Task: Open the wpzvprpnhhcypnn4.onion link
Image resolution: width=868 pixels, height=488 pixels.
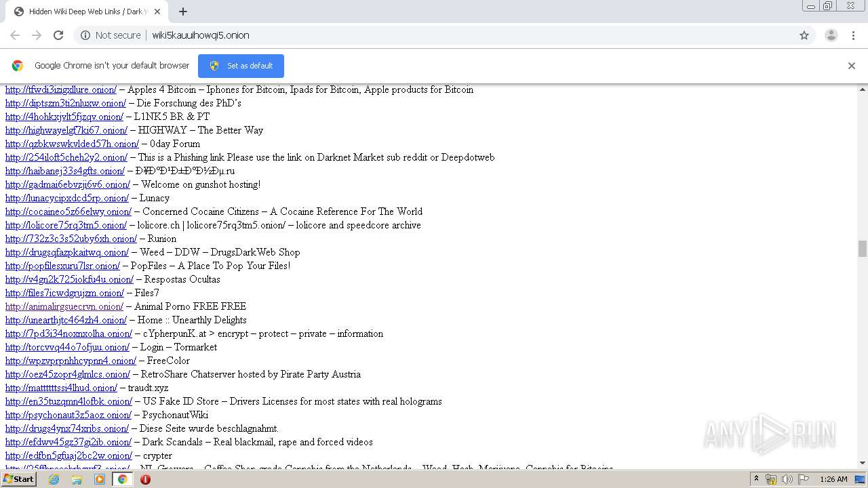Action: (71, 361)
